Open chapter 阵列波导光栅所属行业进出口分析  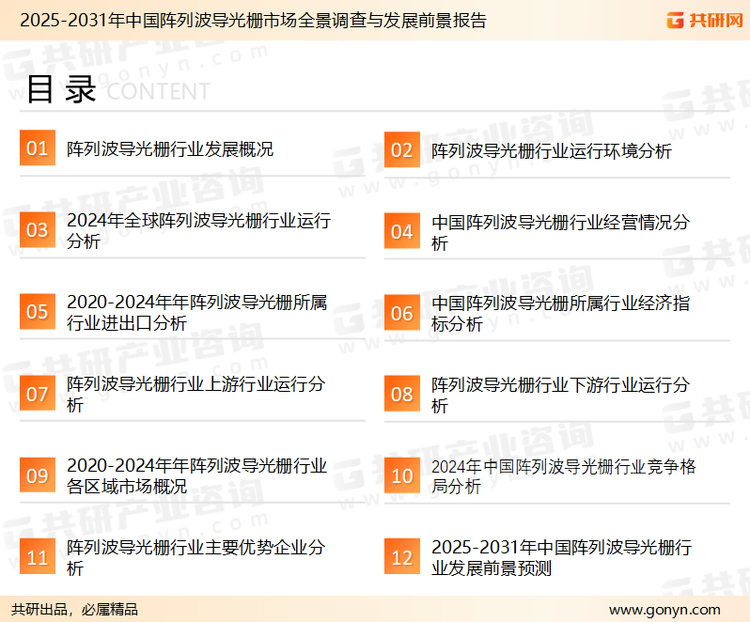(x=197, y=312)
